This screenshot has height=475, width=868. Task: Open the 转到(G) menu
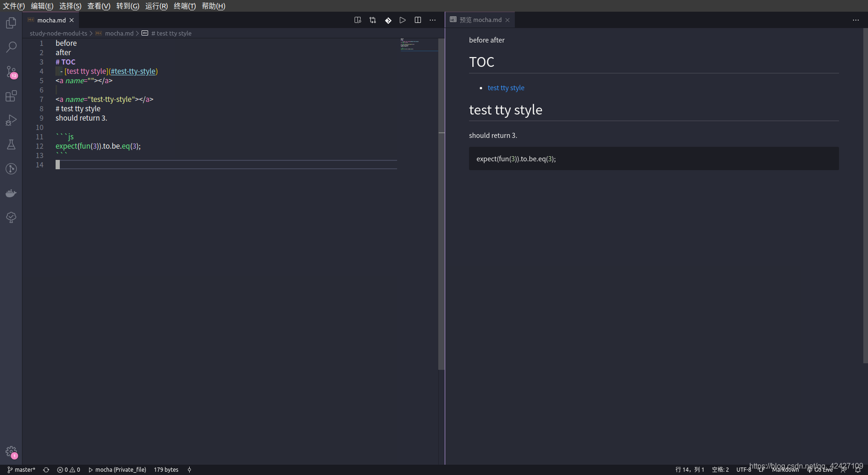(x=128, y=6)
